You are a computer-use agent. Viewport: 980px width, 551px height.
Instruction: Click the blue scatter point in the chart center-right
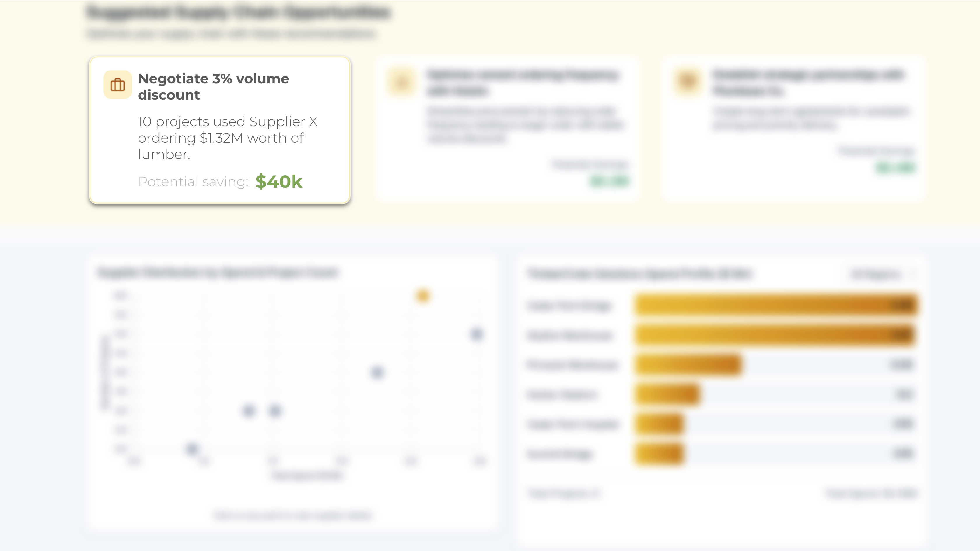(x=377, y=372)
